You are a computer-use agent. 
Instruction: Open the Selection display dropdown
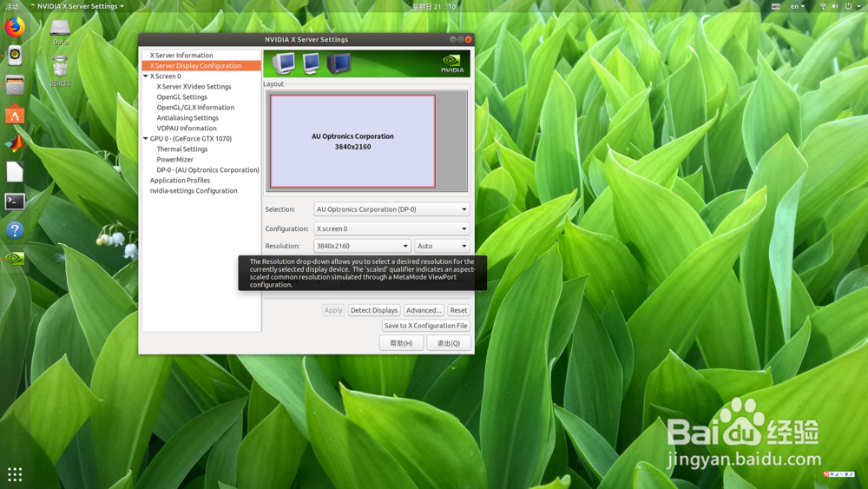click(x=391, y=209)
